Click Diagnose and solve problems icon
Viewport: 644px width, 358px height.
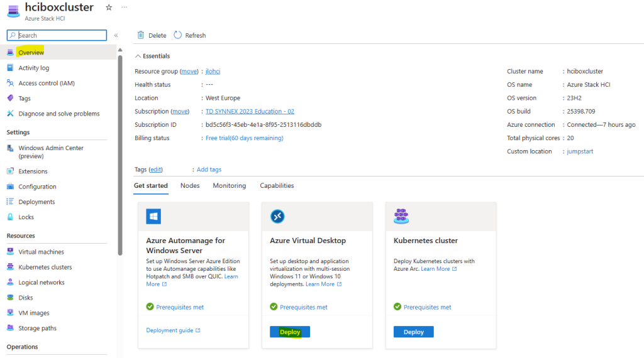tap(10, 113)
